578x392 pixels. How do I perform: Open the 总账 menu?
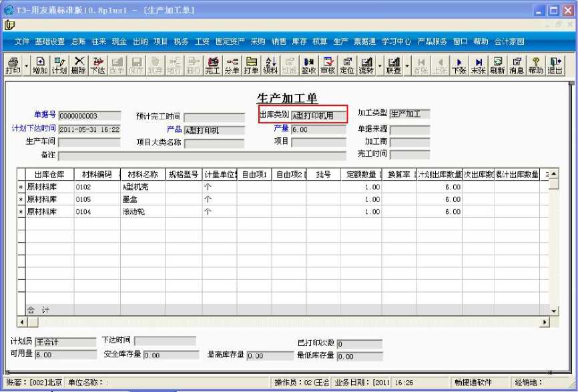coord(79,41)
